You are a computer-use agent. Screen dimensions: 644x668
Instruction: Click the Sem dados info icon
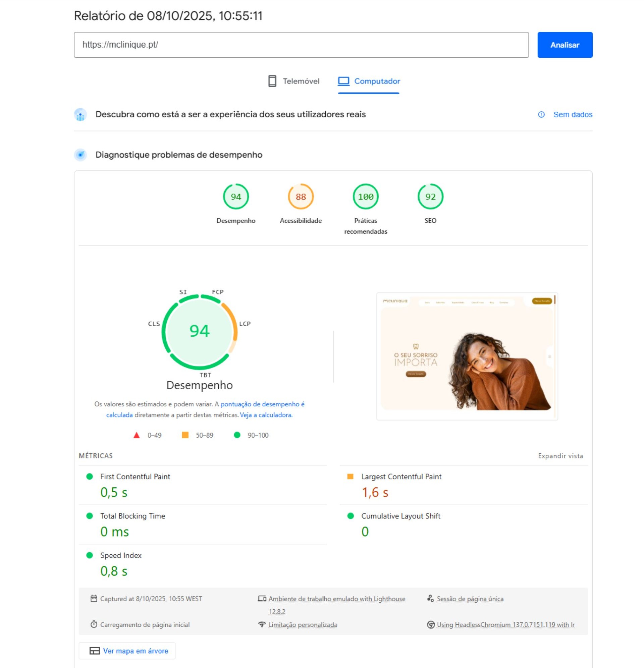[541, 114]
